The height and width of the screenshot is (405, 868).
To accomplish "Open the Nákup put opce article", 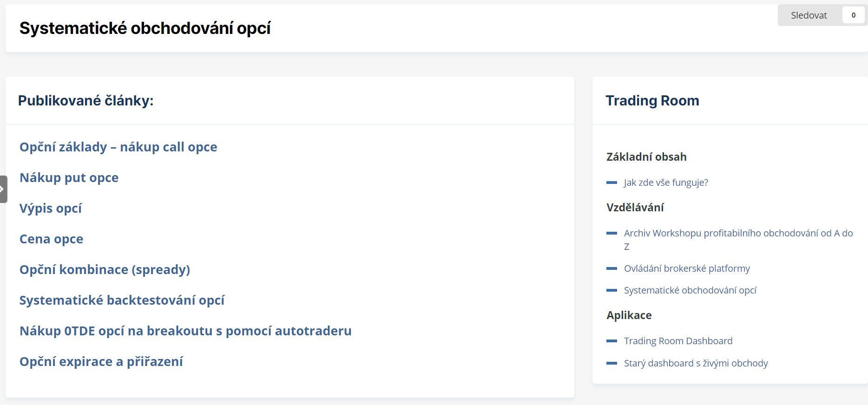I will [x=69, y=177].
